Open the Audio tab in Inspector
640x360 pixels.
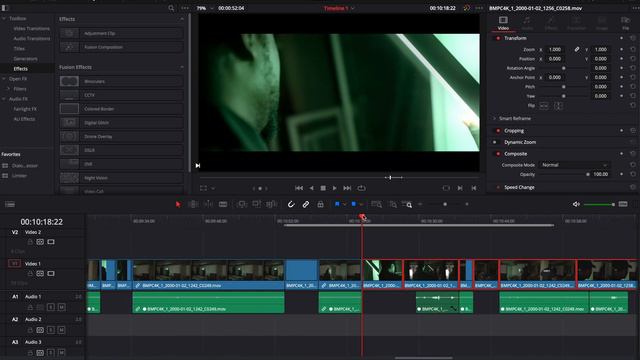pos(527,23)
